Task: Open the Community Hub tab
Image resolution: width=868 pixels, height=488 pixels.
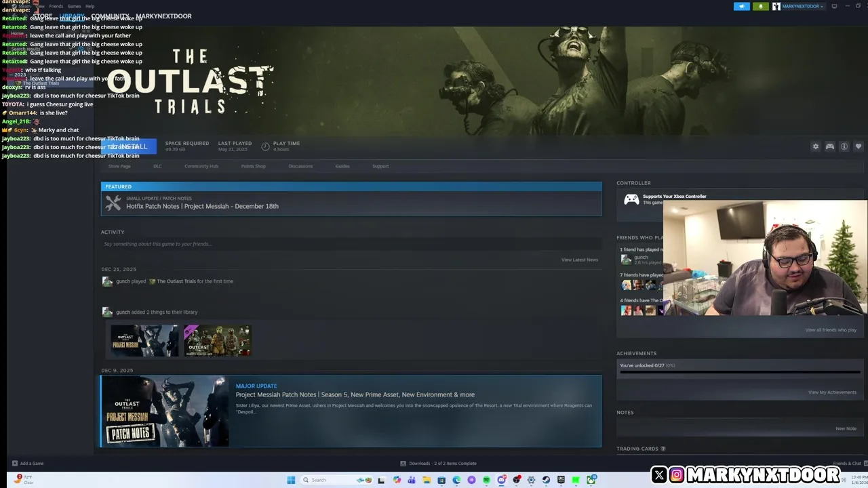Action: point(201,166)
